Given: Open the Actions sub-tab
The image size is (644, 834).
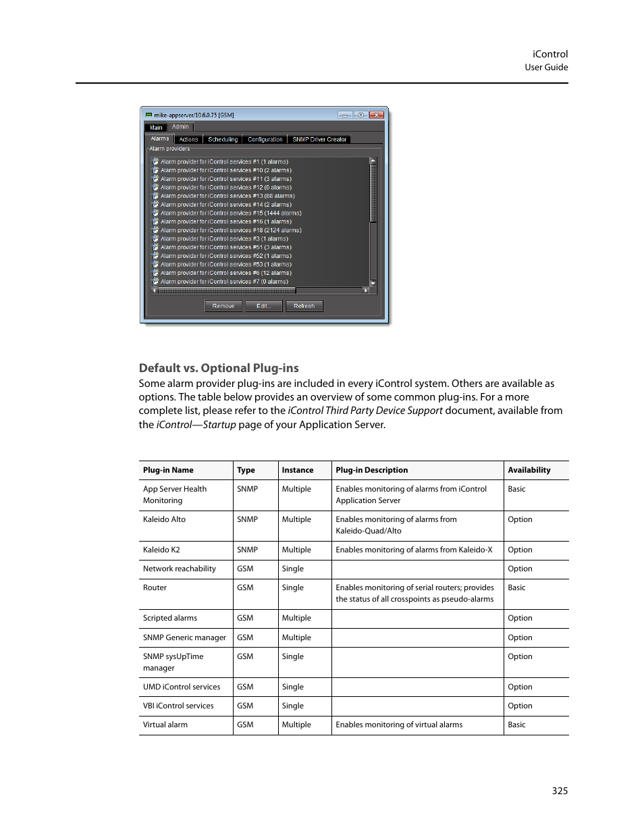Looking at the screenshot, I should point(188,140).
